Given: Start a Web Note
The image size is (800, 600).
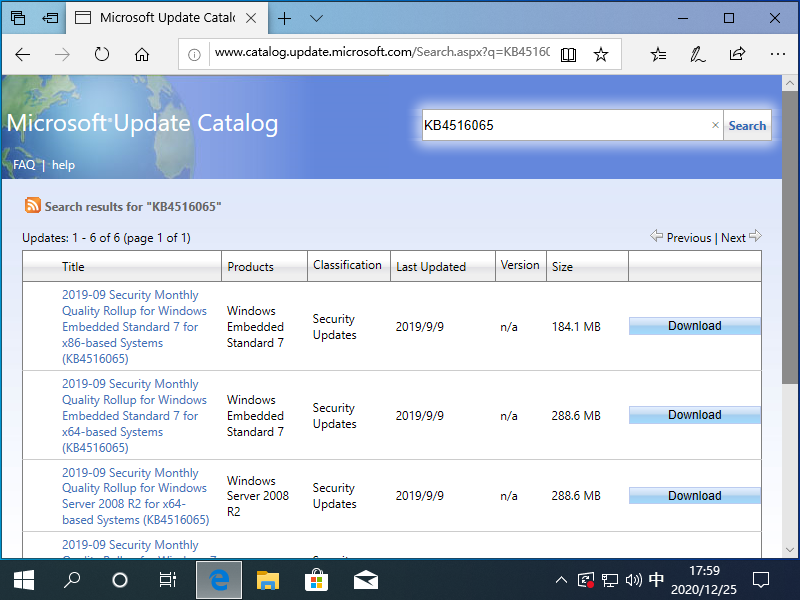Looking at the screenshot, I should [696, 55].
